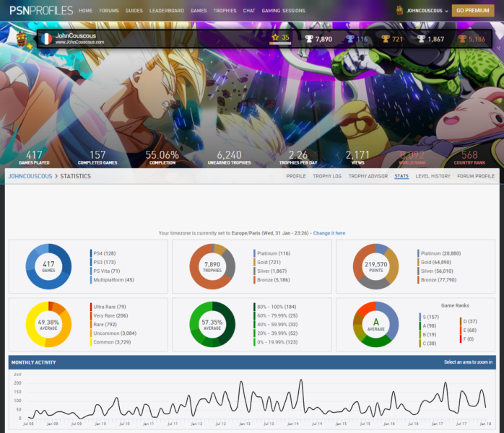Click the E (68) game rank entry
This screenshot has width=504, height=433.
tap(469, 331)
